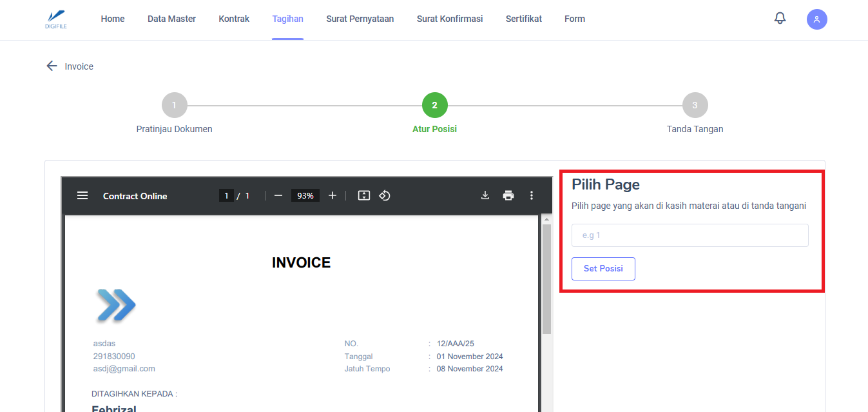This screenshot has width=868, height=412.
Task: Open the Surat Pernyataan menu
Action: pyautogui.click(x=360, y=19)
